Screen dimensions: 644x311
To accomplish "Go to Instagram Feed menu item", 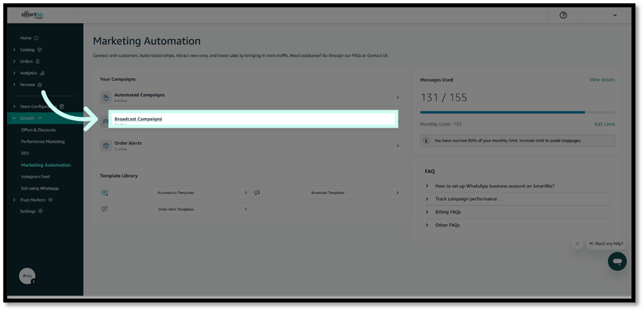I will (x=36, y=176).
